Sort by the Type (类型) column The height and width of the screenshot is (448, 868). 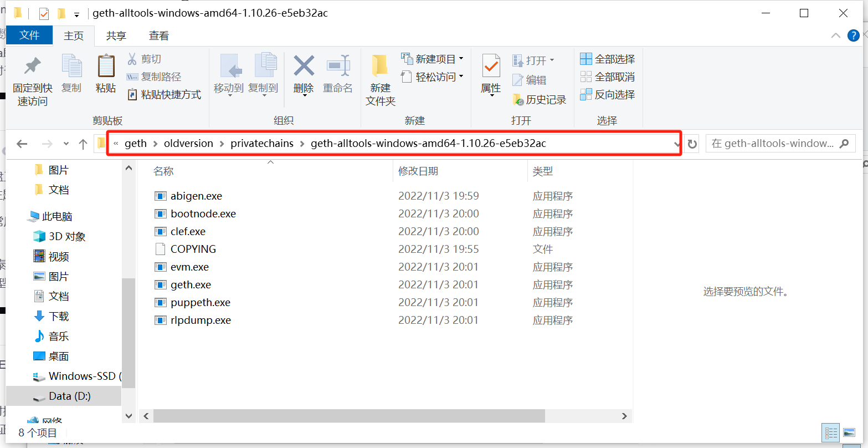coord(543,171)
